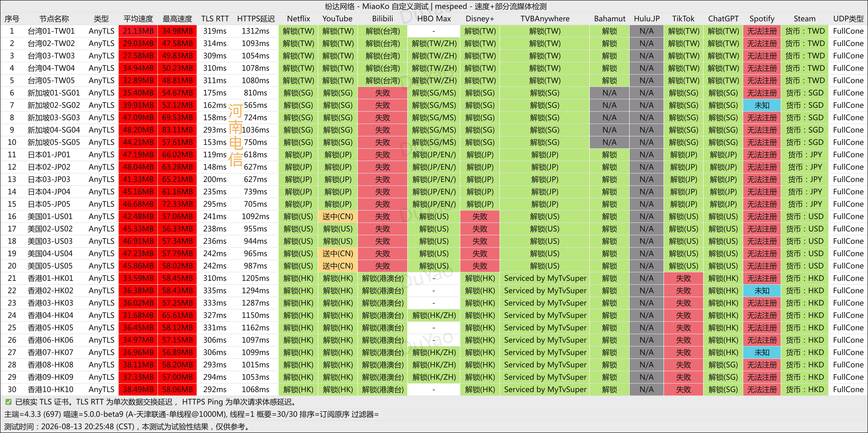The height and width of the screenshot is (433, 868).
Task: Click HTTPS delay value 565ms
Action: pyautogui.click(x=255, y=105)
